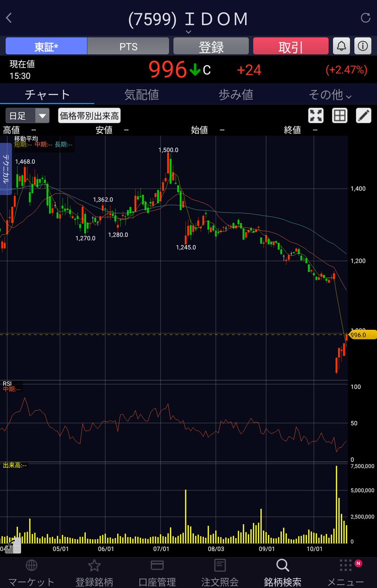Switch to the チャート tab
Screen dimensions: 377x588
pyautogui.click(x=47, y=95)
